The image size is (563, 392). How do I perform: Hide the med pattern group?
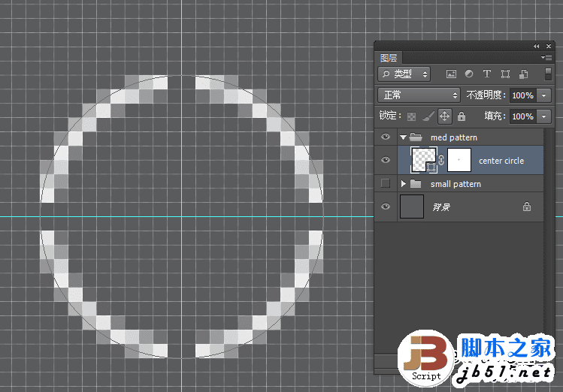coord(386,137)
